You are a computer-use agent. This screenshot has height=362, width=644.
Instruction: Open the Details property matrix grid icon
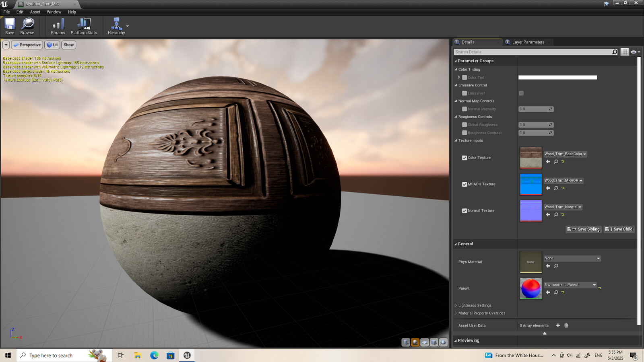[x=625, y=52]
